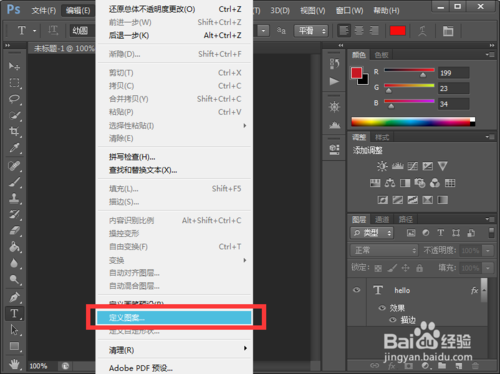Hide the hello text layer
500x374 pixels.
point(356,290)
